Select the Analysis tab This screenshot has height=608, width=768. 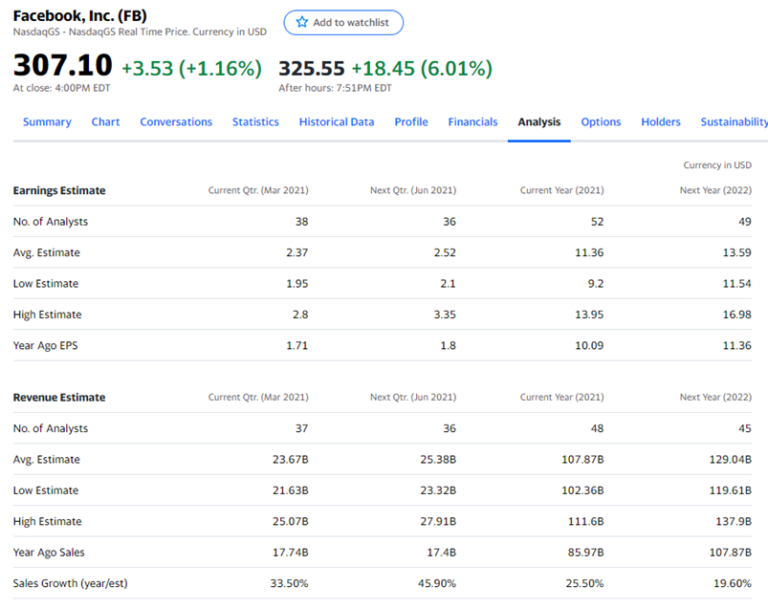click(x=539, y=122)
